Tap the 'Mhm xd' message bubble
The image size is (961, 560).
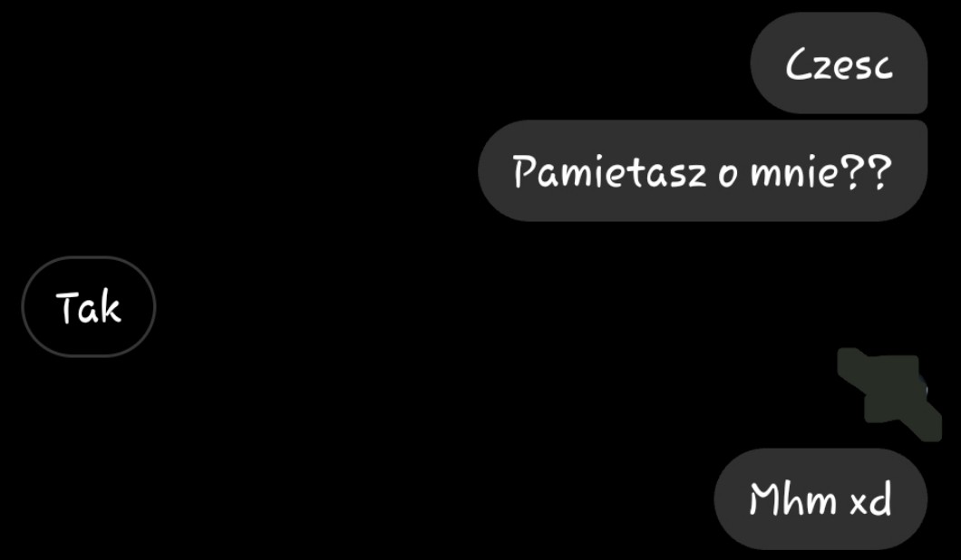coord(820,498)
